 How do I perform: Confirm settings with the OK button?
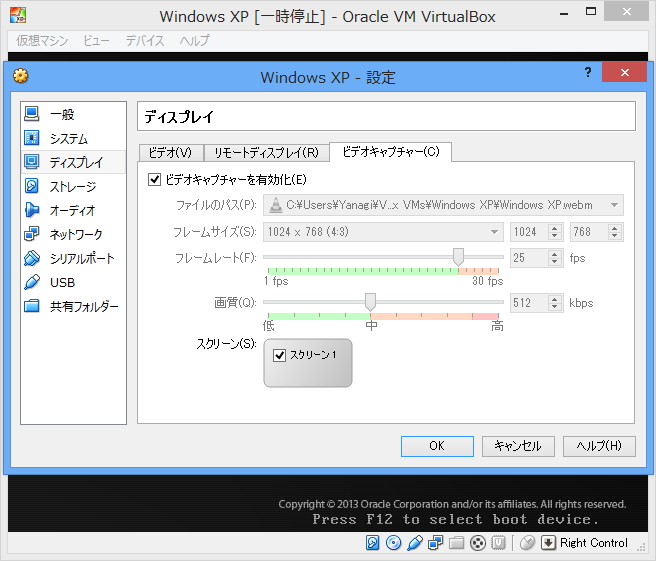coord(437,446)
